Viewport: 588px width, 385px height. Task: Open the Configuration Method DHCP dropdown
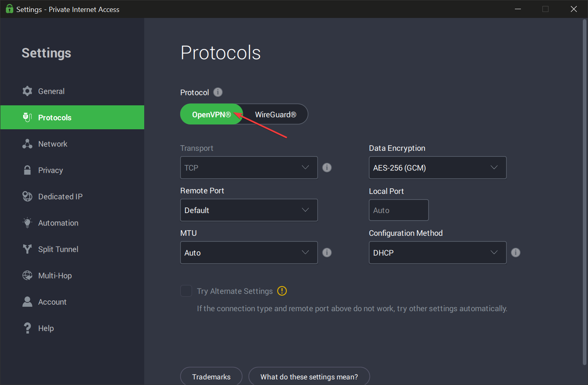tap(437, 253)
